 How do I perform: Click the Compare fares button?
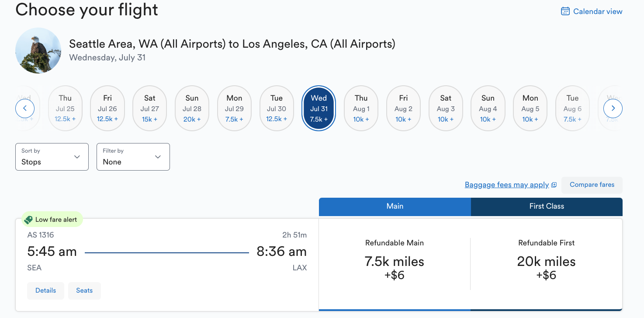[x=592, y=185]
